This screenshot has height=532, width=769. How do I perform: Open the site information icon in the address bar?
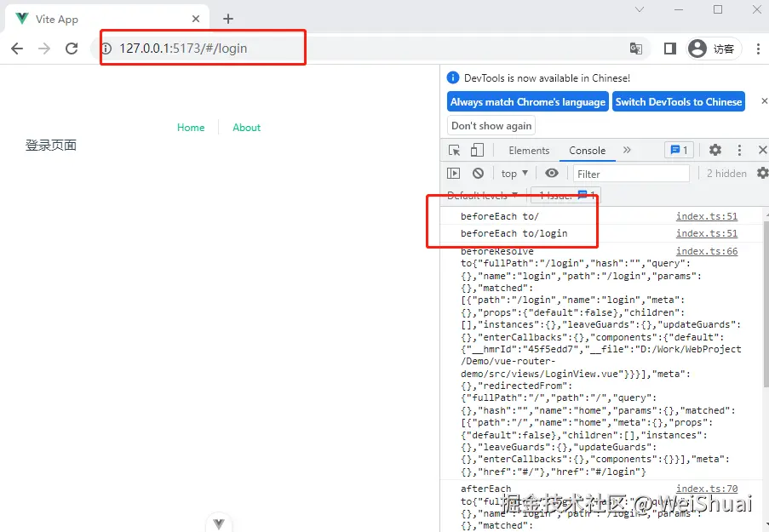pos(106,48)
